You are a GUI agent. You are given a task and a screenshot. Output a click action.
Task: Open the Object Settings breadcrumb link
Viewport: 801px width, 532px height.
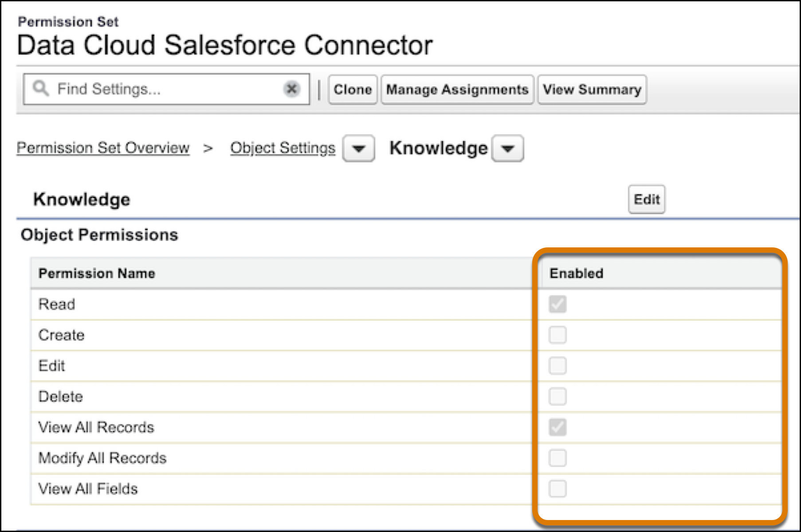pyautogui.click(x=283, y=148)
